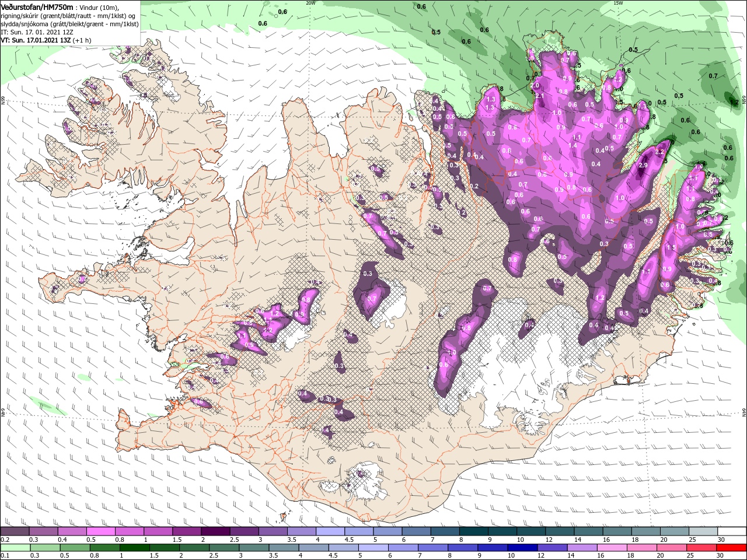
Task: Click the palest green 0.1 rain legend swatch
Action: [x=16, y=548]
